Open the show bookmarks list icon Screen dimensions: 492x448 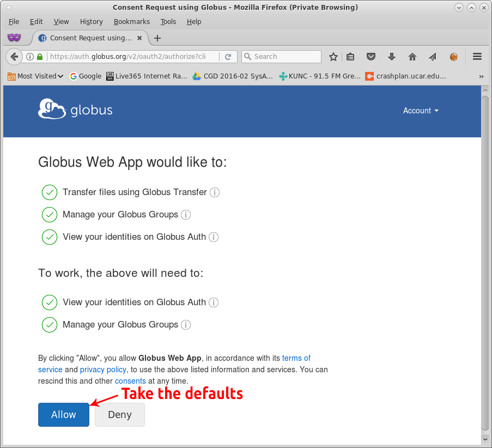(x=350, y=57)
